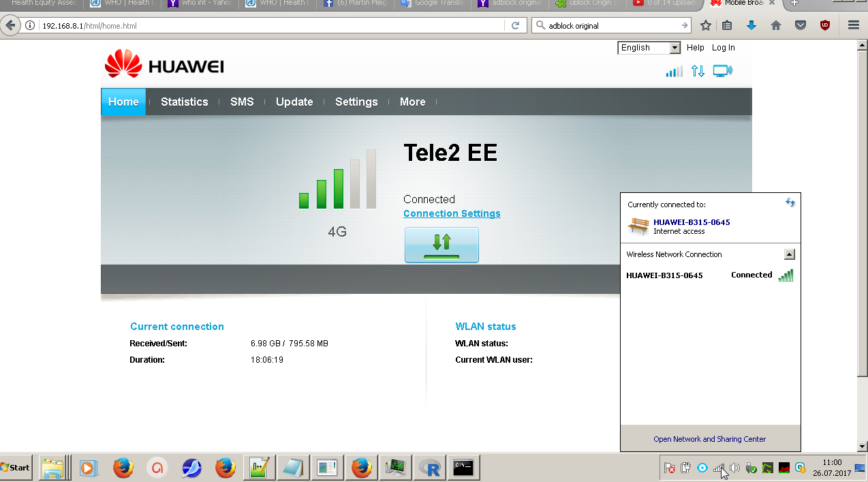Screen dimensions: 868x482
Task: Open the Update tab
Action: click(x=294, y=102)
